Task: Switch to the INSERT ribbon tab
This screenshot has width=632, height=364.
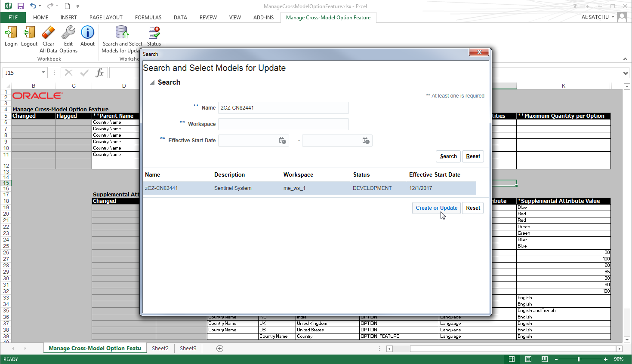Action: coord(68,18)
